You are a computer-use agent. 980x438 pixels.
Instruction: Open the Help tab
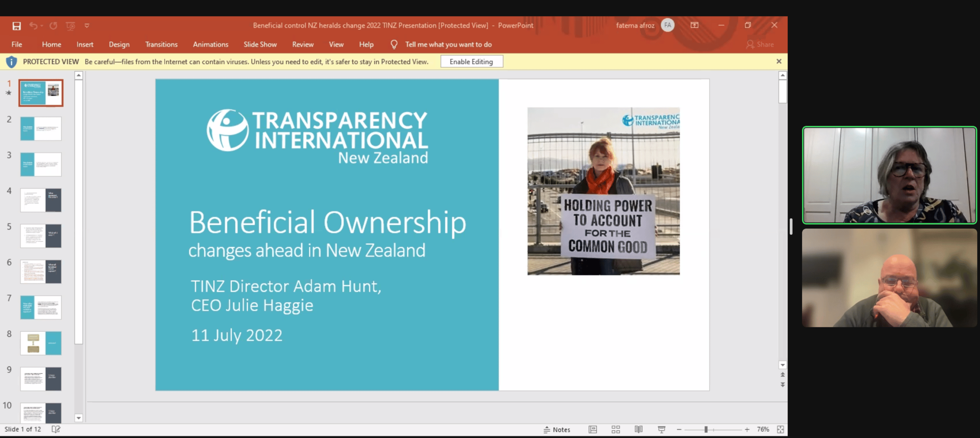click(366, 44)
